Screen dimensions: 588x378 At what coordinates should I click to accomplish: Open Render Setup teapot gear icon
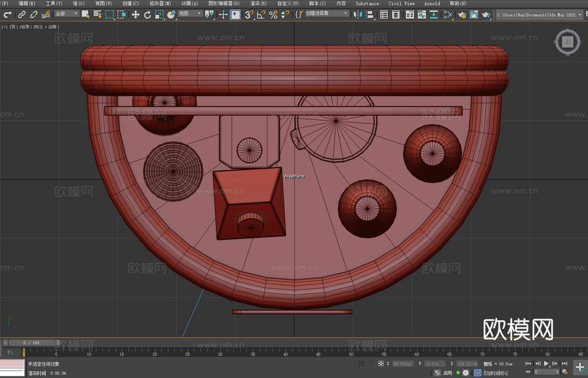coord(462,14)
